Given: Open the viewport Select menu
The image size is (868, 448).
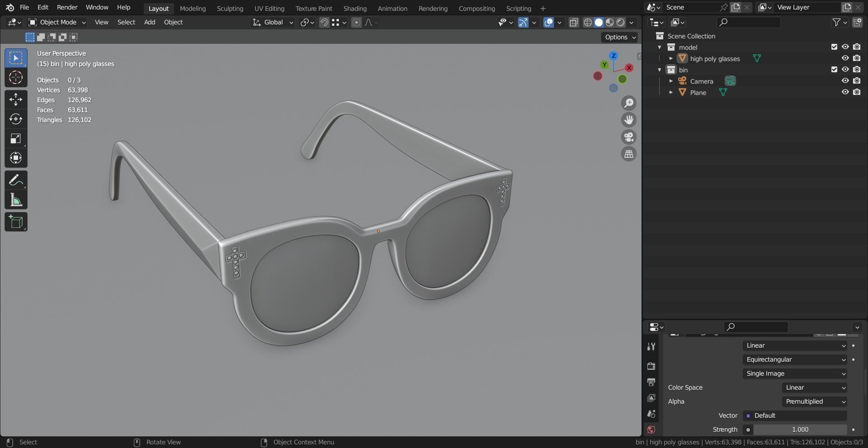Looking at the screenshot, I should click(126, 22).
